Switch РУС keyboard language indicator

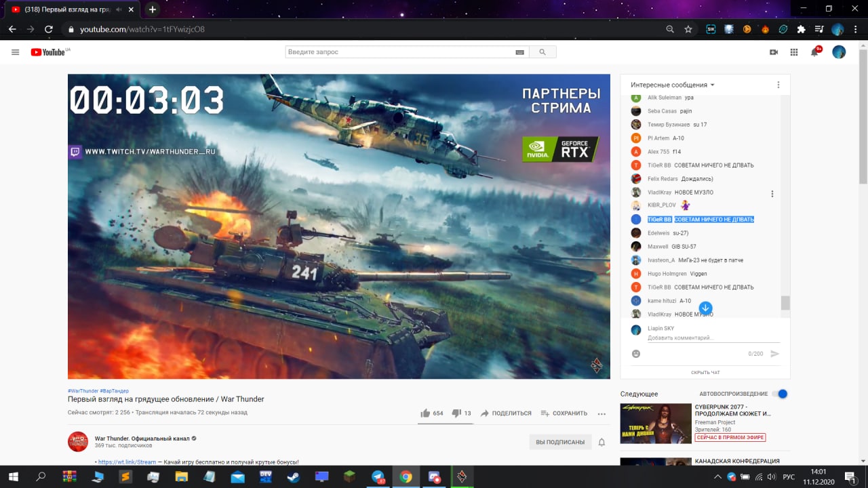pyautogui.click(x=789, y=477)
